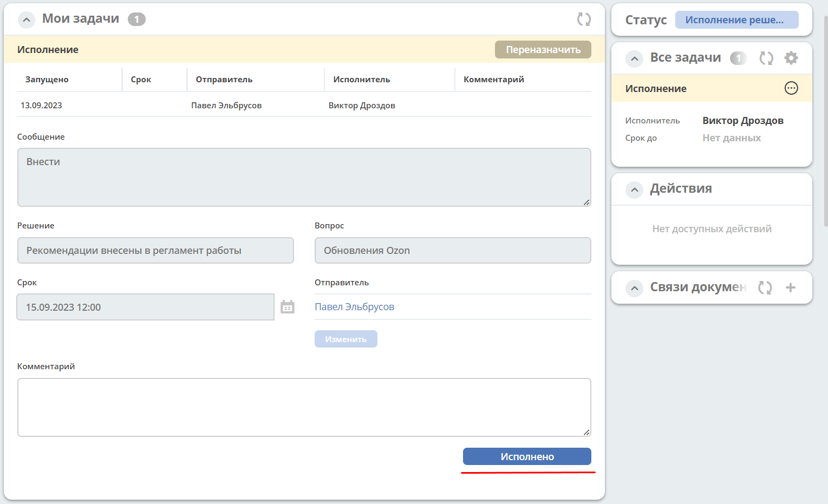Click the Исполнено button
This screenshot has height=504, width=828.
click(527, 456)
